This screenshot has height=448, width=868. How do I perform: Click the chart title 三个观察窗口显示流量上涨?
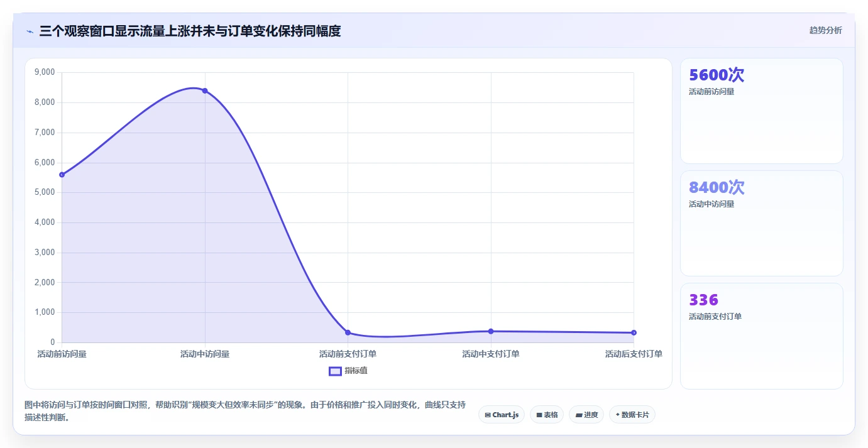(190, 31)
